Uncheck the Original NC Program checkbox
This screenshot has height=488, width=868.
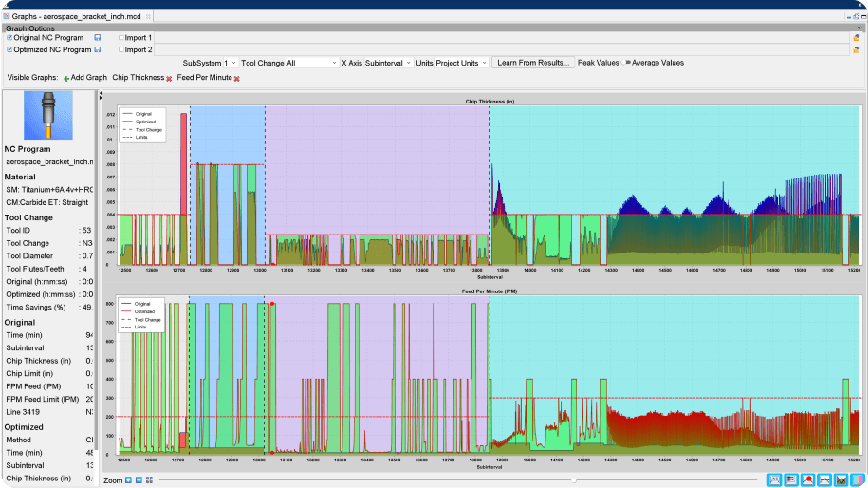click(10, 38)
